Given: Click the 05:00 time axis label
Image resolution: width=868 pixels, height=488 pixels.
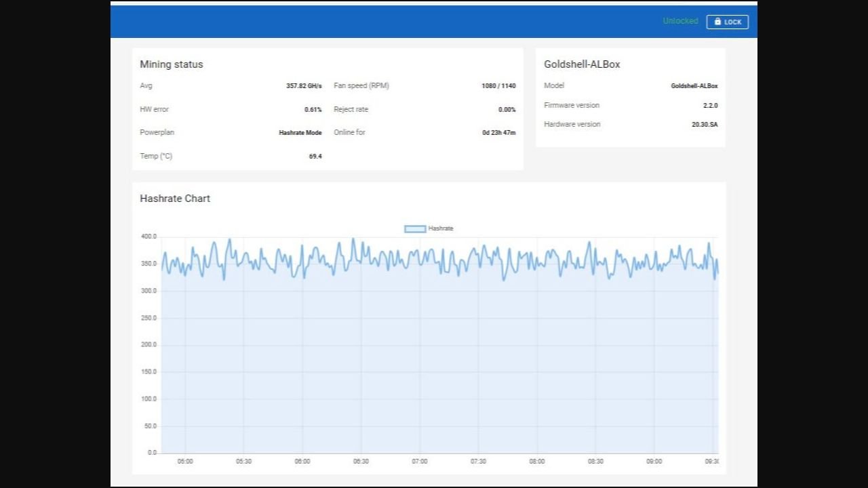Looking at the screenshot, I should point(185,462).
